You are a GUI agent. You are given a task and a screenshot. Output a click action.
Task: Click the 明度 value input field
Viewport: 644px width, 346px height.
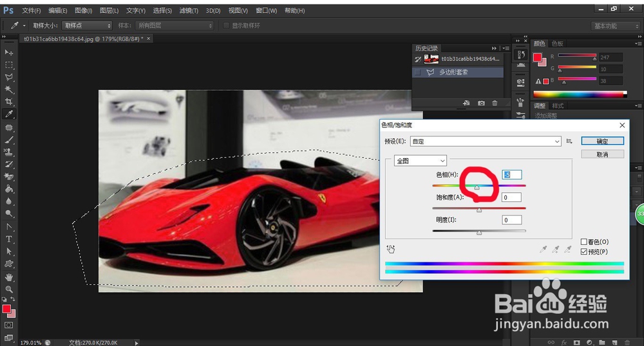[512, 220]
